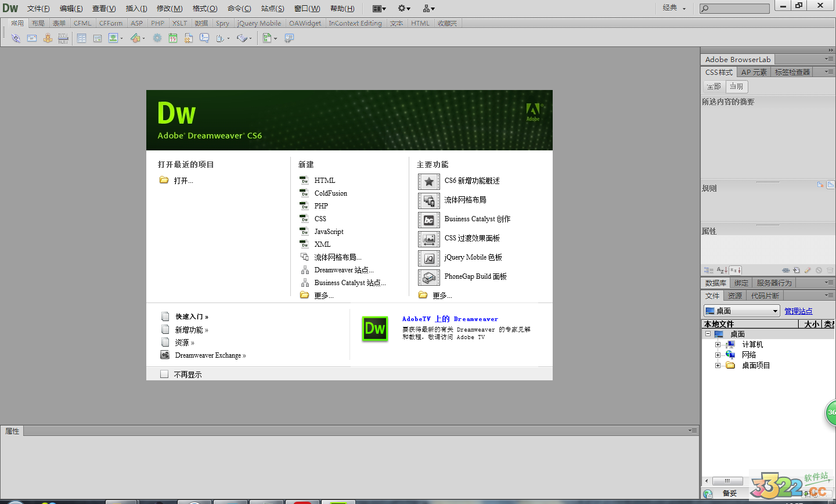
Task: Toggle the 当前 mode in CSS样式 panel
Action: tap(736, 87)
